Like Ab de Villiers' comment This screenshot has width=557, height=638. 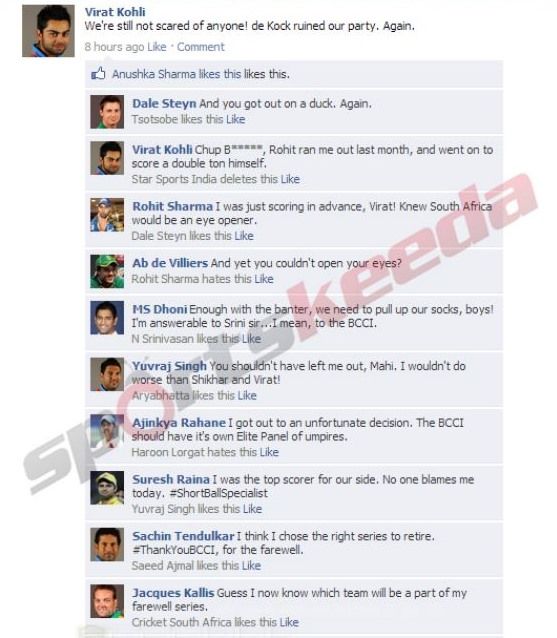point(264,279)
